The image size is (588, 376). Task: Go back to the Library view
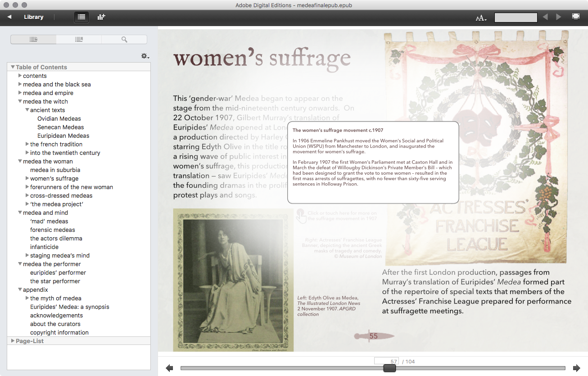point(33,17)
